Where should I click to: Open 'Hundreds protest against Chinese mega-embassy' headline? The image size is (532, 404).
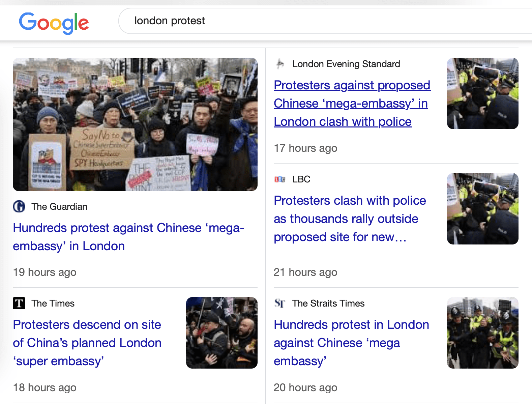point(128,237)
